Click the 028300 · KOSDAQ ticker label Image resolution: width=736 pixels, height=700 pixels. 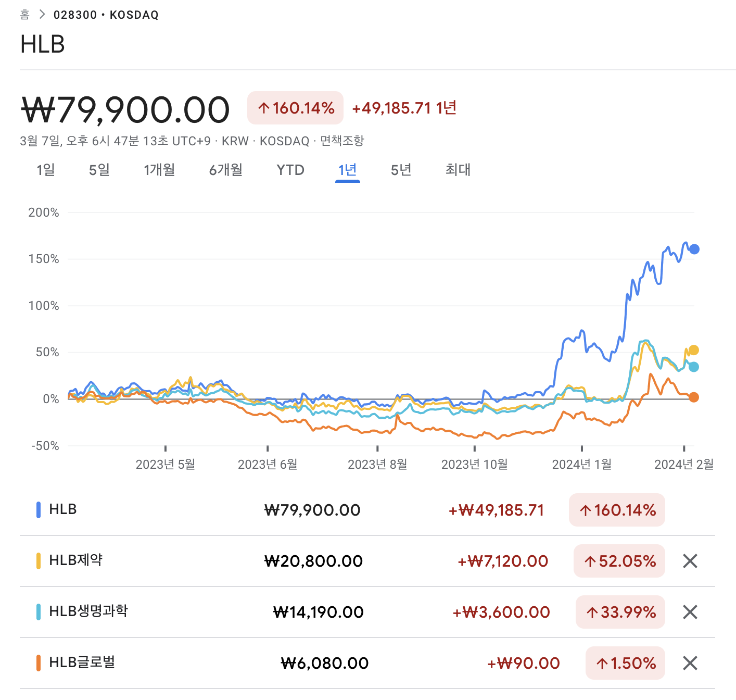point(106,15)
